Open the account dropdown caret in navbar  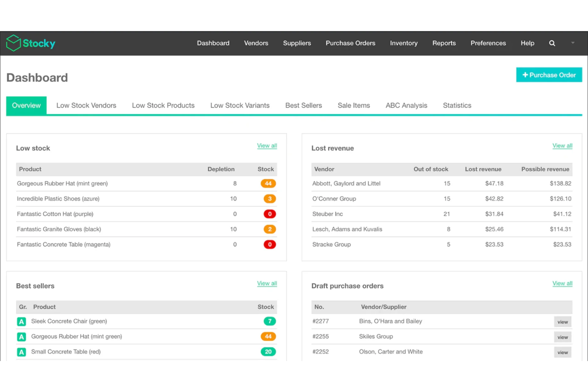point(573,42)
